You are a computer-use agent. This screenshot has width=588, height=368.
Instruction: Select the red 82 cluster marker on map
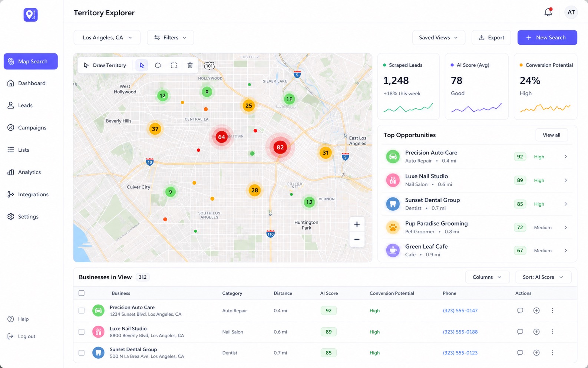pos(280,147)
